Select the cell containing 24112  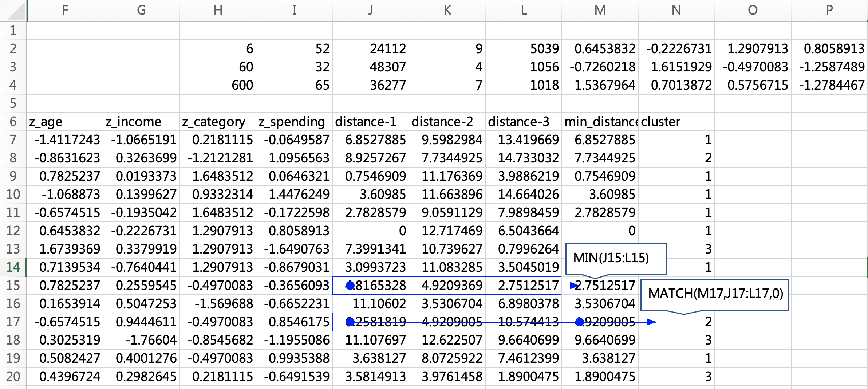pyautogui.click(x=371, y=49)
